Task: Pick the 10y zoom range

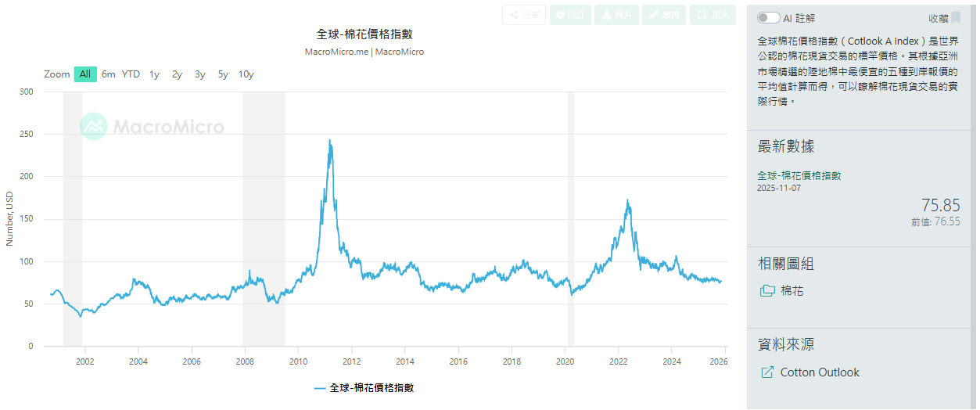Action: (246, 74)
